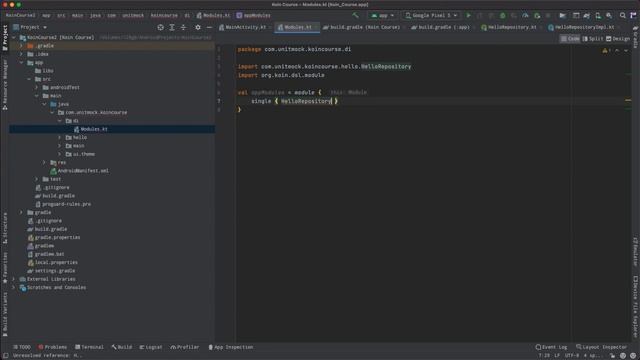The height and width of the screenshot is (360, 640).
Task: Expand the hello package
Action: click(x=60, y=138)
